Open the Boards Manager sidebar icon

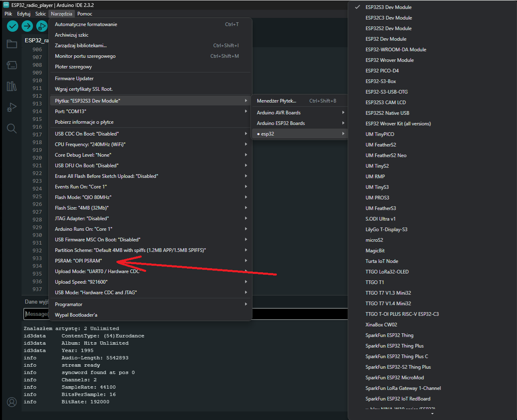[x=12, y=65]
